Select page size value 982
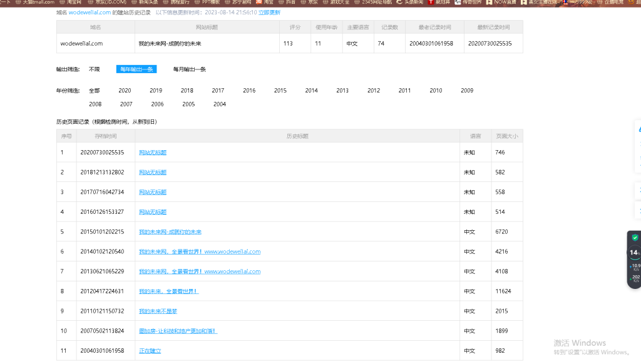This screenshot has height=364, width=641. point(500,351)
